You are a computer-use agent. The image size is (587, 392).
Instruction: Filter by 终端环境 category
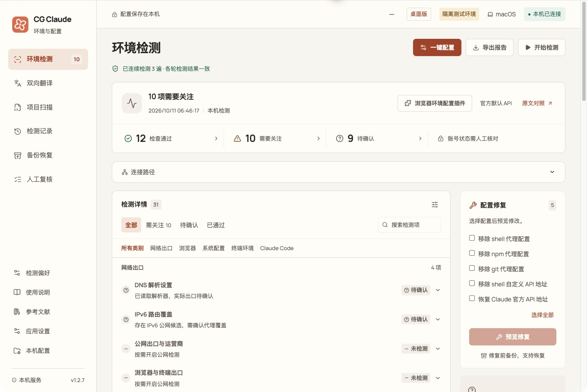243,248
